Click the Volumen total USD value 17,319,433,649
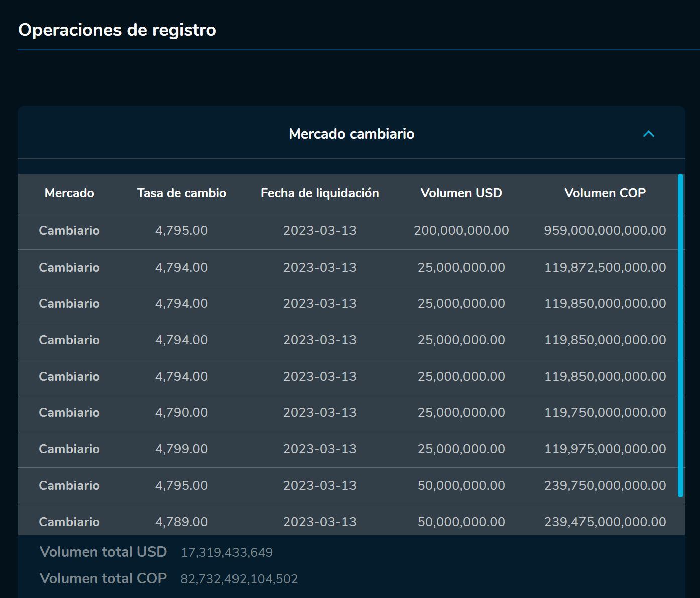Image resolution: width=700 pixels, height=598 pixels. pyautogui.click(x=226, y=553)
